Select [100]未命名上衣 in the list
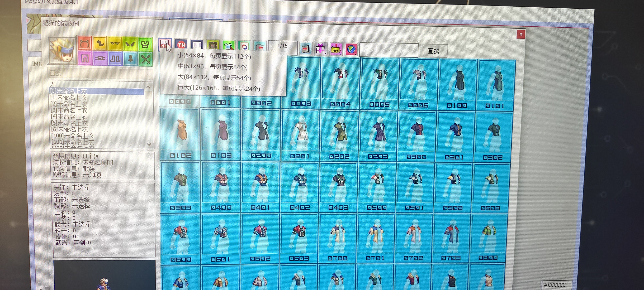 point(72,136)
